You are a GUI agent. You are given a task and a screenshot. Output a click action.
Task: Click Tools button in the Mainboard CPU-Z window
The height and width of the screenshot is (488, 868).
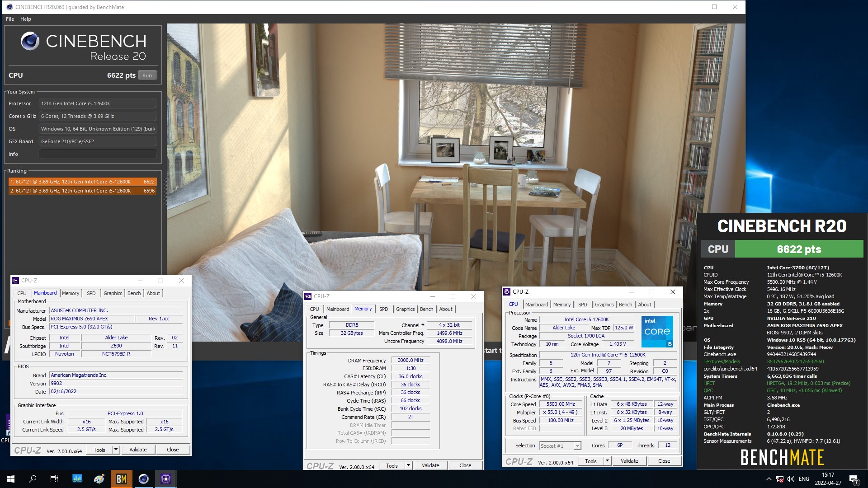tap(99, 450)
